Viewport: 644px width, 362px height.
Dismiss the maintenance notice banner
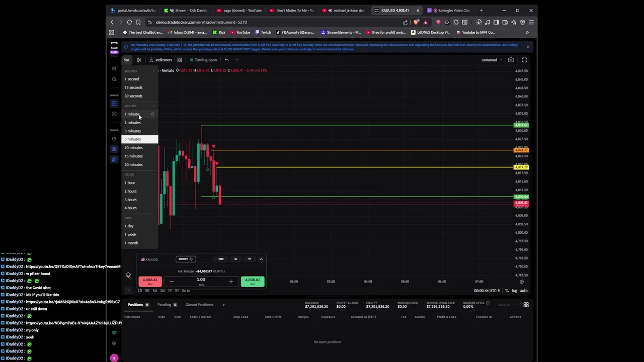tap(528, 47)
